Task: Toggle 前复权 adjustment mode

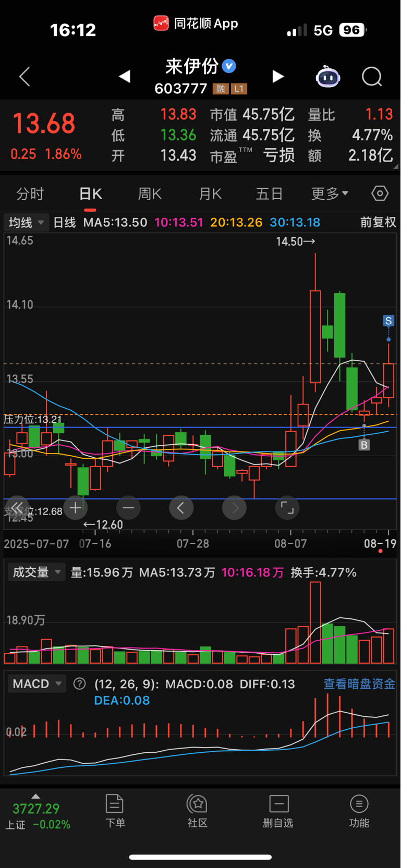Action: pos(378,223)
